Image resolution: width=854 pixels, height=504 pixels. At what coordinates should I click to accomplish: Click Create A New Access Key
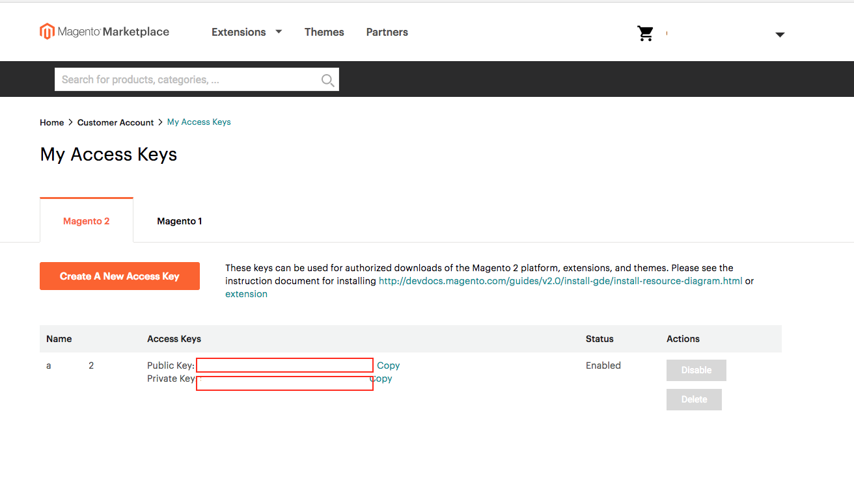click(120, 276)
